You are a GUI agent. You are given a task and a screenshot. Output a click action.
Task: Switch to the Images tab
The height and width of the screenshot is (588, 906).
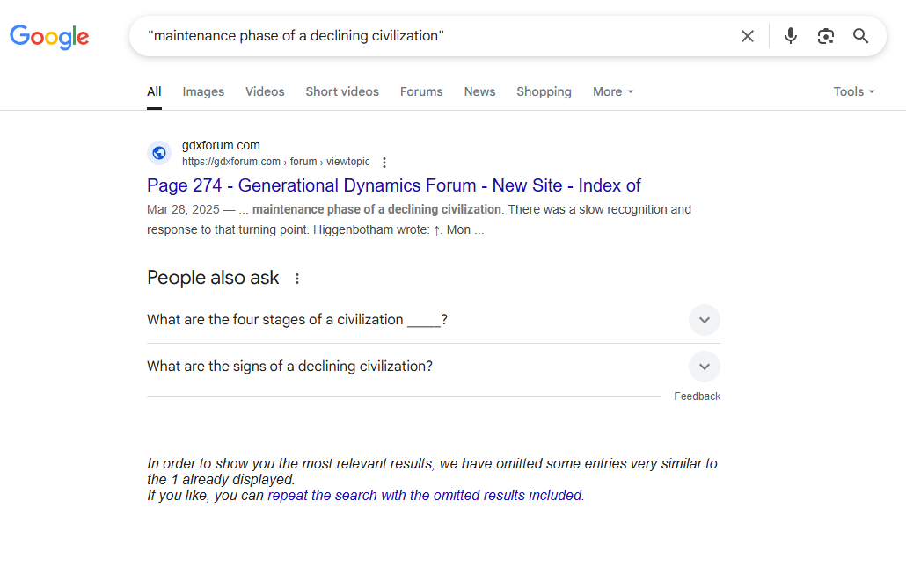(x=203, y=91)
